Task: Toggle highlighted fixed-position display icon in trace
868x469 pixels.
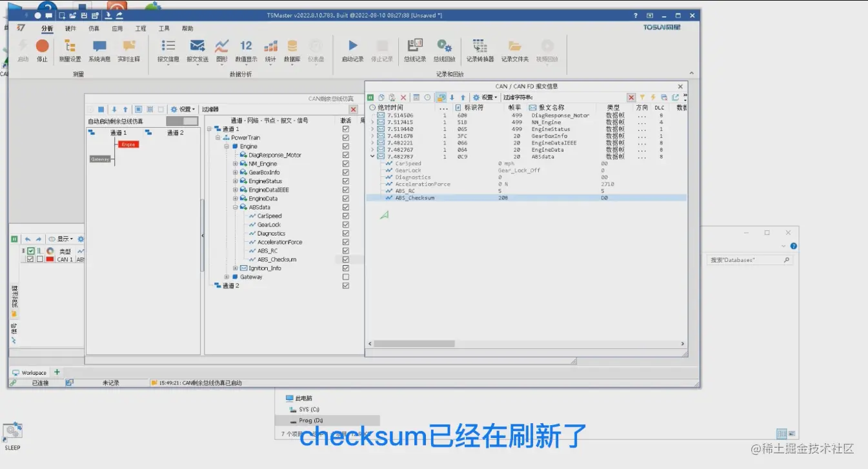Action: coord(441,97)
